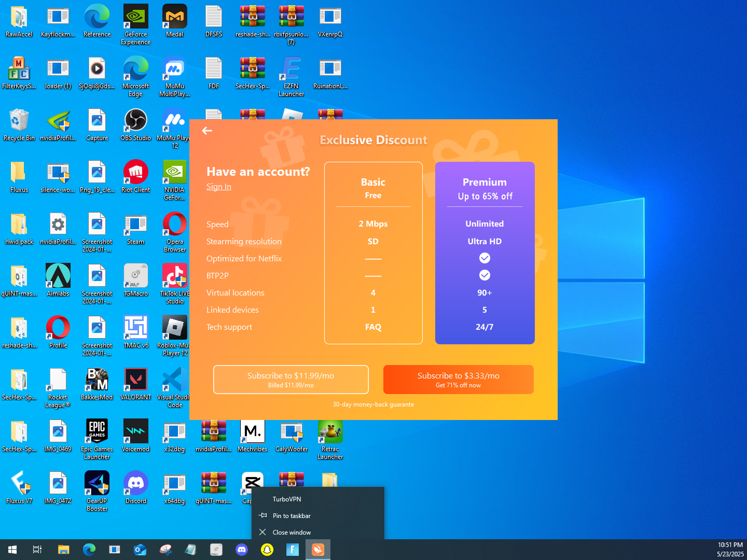Screen dimensions: 747x560
Task: Select BakkesMod desktop icon
Action: [97, 385]
